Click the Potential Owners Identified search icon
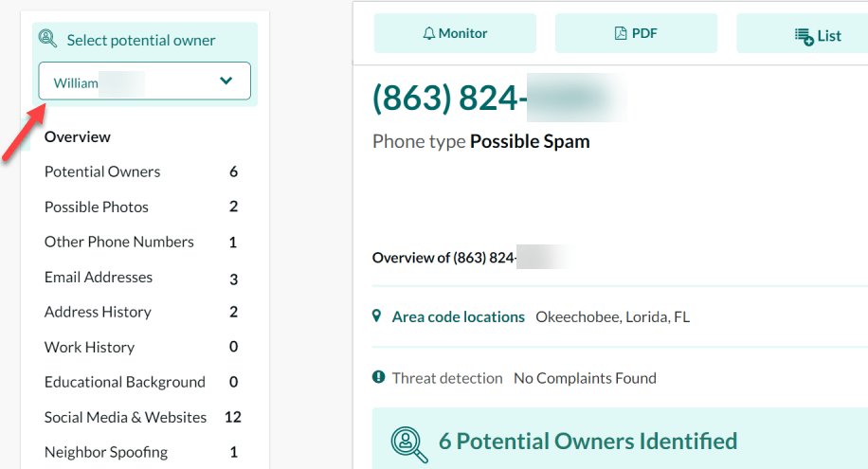 pos(409,444)
